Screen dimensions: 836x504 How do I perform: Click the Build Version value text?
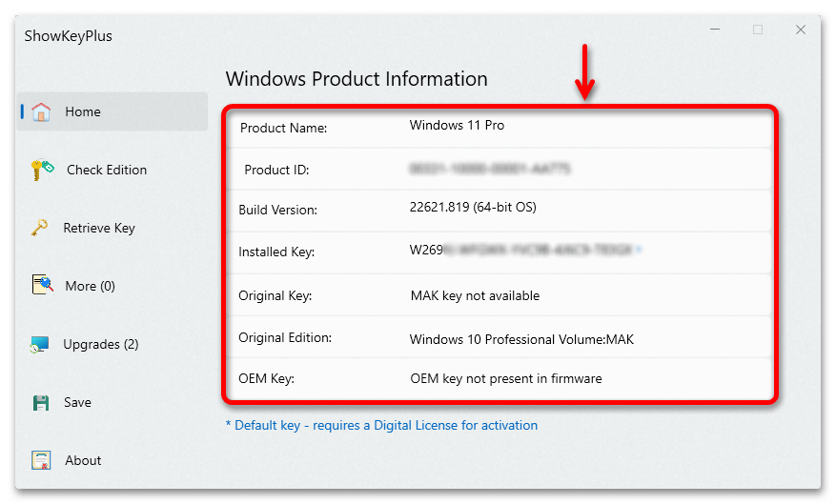(x=479, y=207)
